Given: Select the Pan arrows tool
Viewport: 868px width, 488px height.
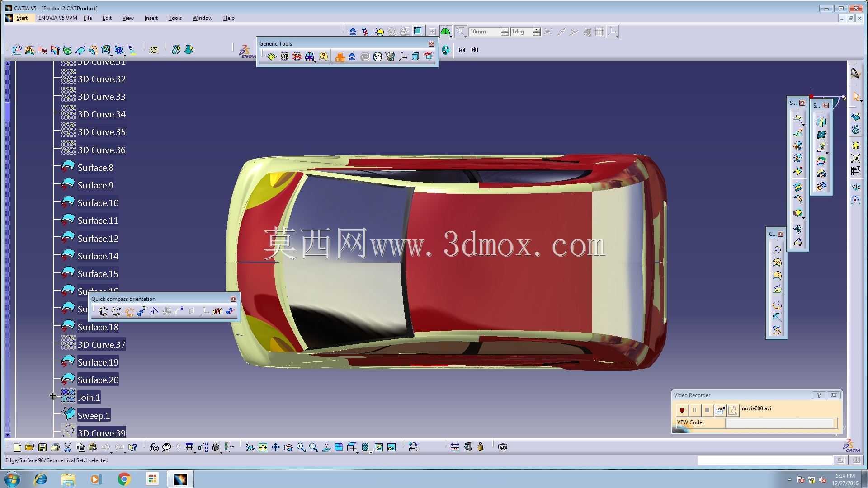Looking at the screenshot, I should pyautogui.click(x=275, y=447).
